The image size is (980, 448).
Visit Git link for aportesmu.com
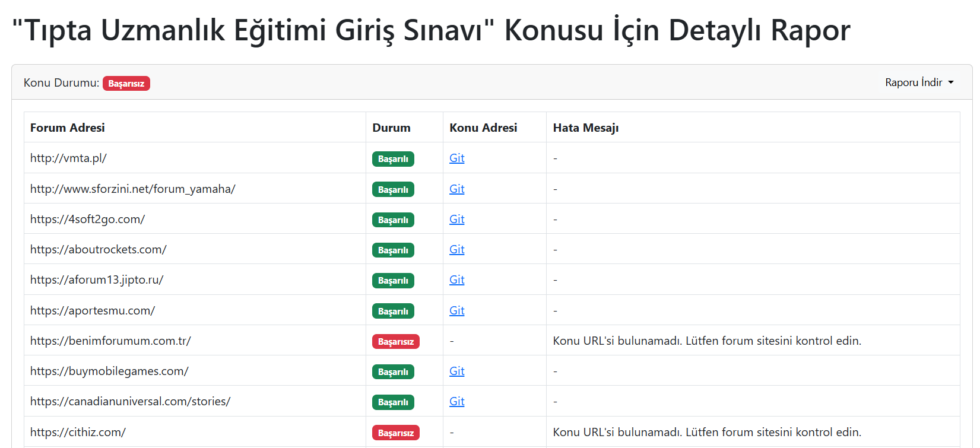(456, 311)
